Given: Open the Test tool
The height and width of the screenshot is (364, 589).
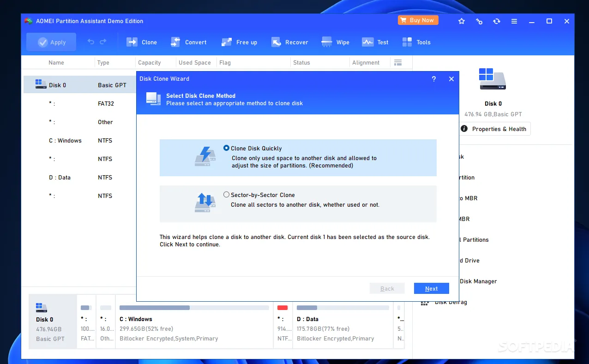Looking at the screenshot, I should [375, 42].
